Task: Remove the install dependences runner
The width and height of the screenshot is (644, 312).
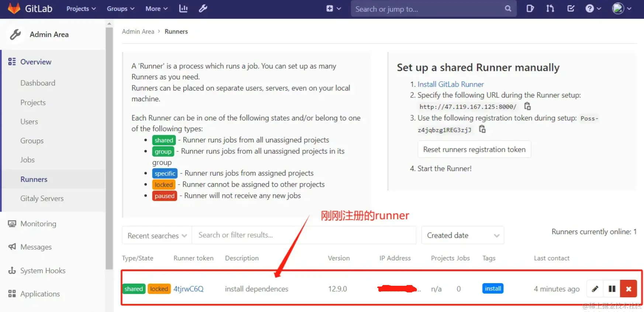Action: [629, 289]
